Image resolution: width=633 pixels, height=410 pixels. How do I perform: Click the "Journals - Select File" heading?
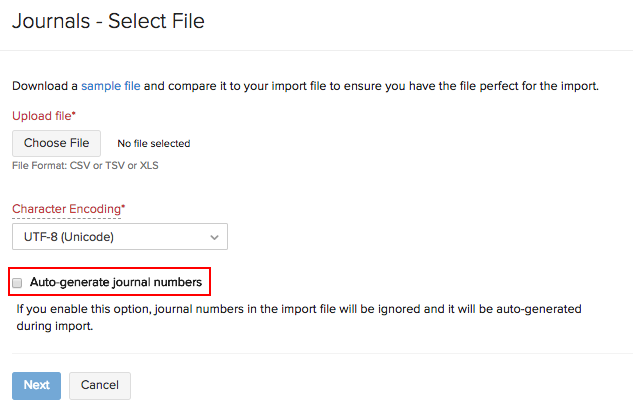click(108, 20)
